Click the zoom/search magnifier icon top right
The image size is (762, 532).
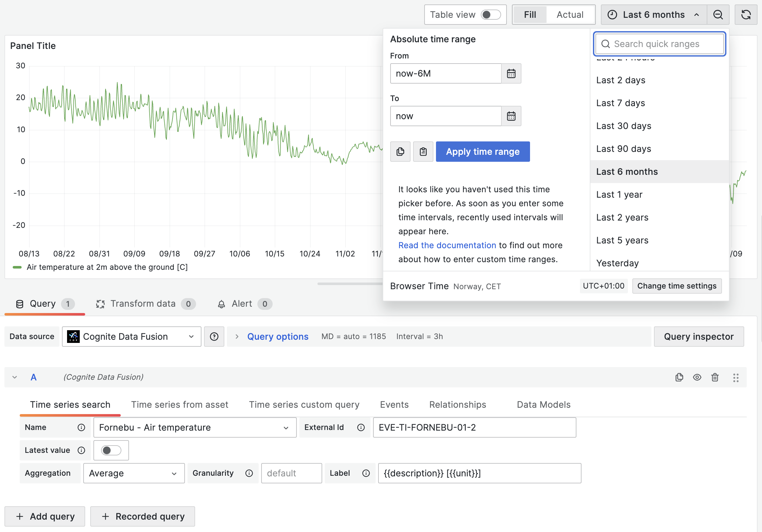pos(718,14)
